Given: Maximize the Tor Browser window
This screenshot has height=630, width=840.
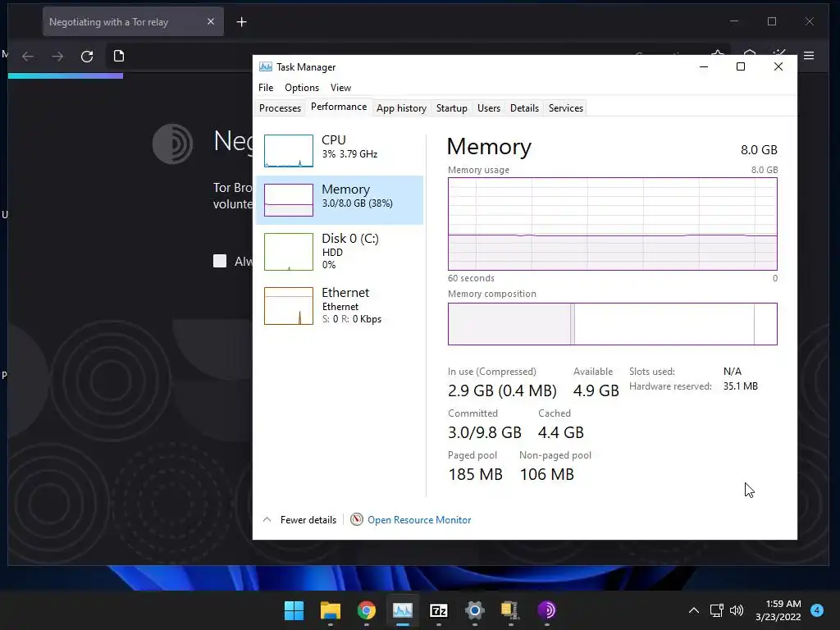Looking at the screenshot, I should coord(771,21).
